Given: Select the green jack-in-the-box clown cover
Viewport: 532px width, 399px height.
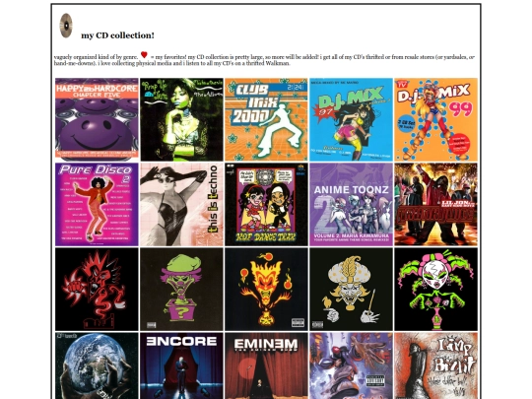Looking at the screenshot, I should coord(181,289).
